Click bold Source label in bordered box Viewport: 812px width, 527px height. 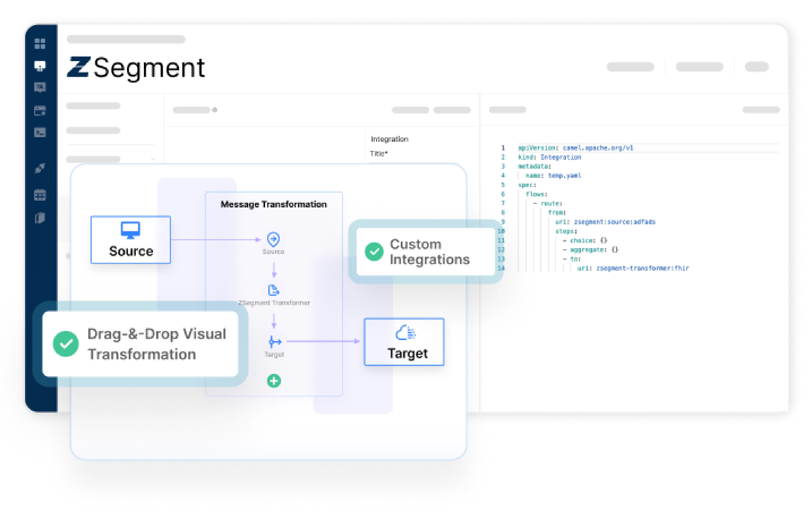point(131,251)
